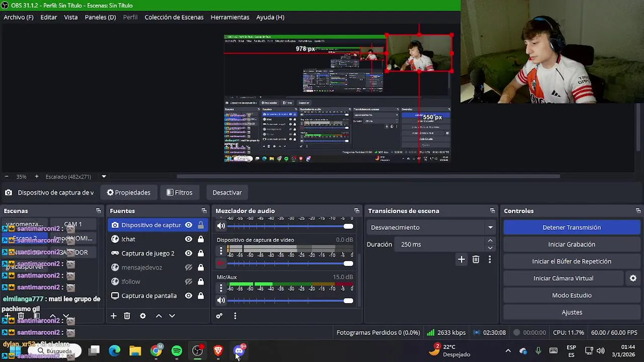Open the Archivo menu
The image size is (644, 362).
(19, 17)
